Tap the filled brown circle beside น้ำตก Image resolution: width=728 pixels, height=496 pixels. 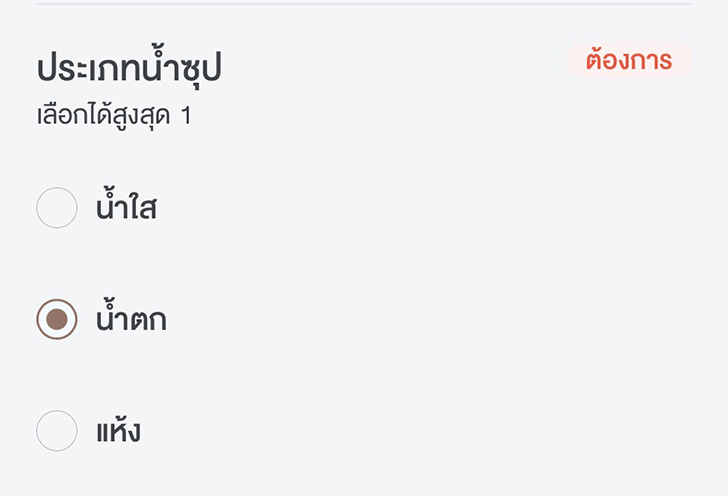pos(57,319)
